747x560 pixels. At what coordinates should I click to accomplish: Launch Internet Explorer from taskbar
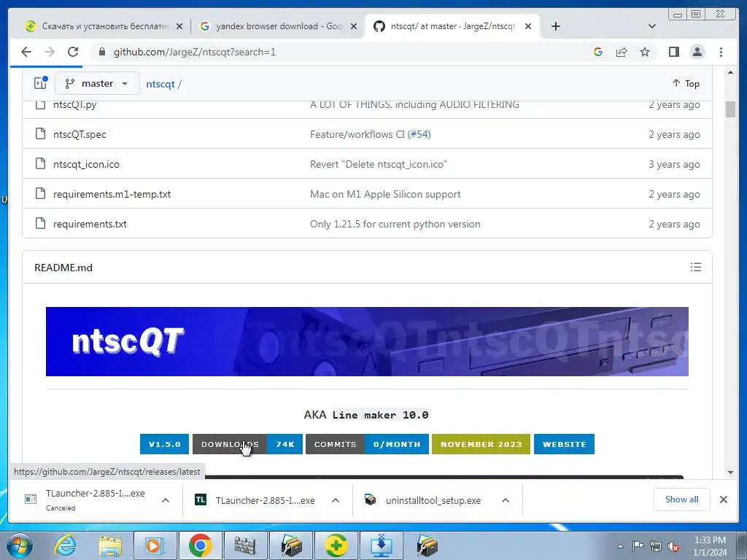tap(65, 545)
